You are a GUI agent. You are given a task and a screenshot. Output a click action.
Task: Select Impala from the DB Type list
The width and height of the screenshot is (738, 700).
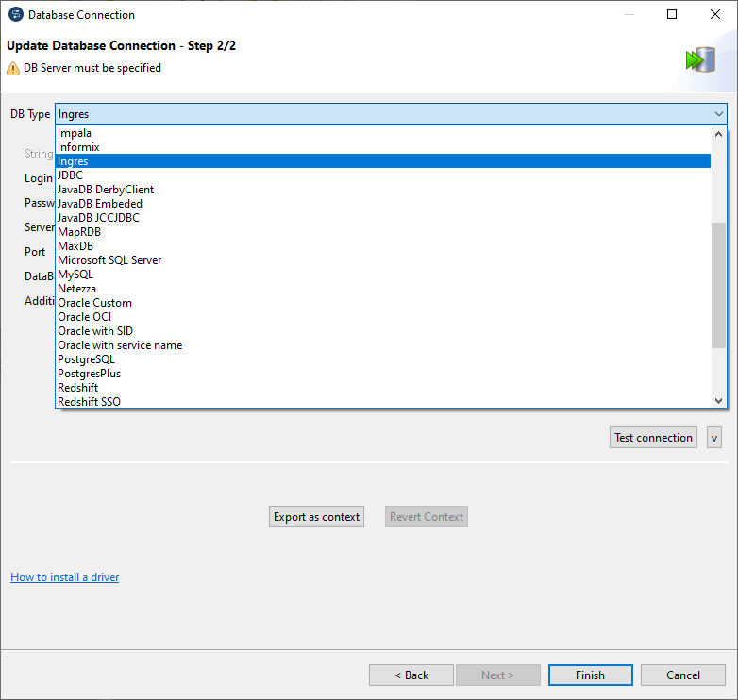(x=382, y=133)
